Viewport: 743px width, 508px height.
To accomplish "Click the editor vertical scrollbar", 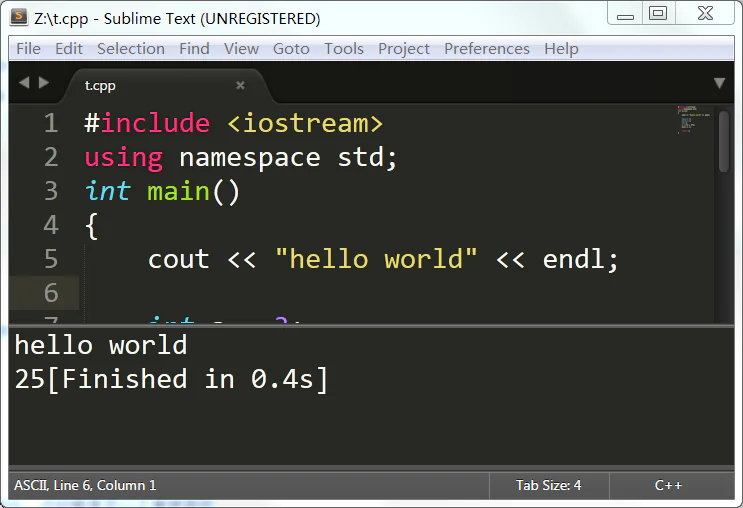I will [724, 140].
